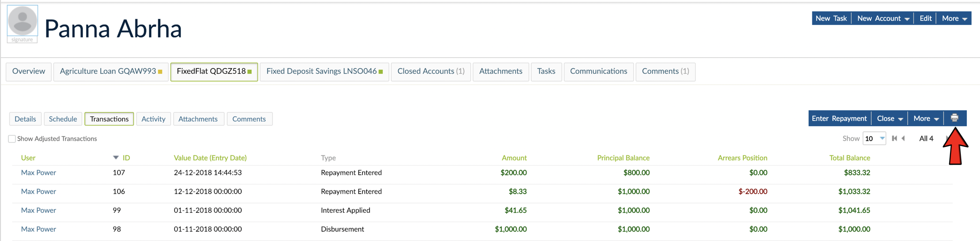Screen dimensions: 980x241
Task: Select the Transactions sub-tab
Action: [x=109, y=119]
